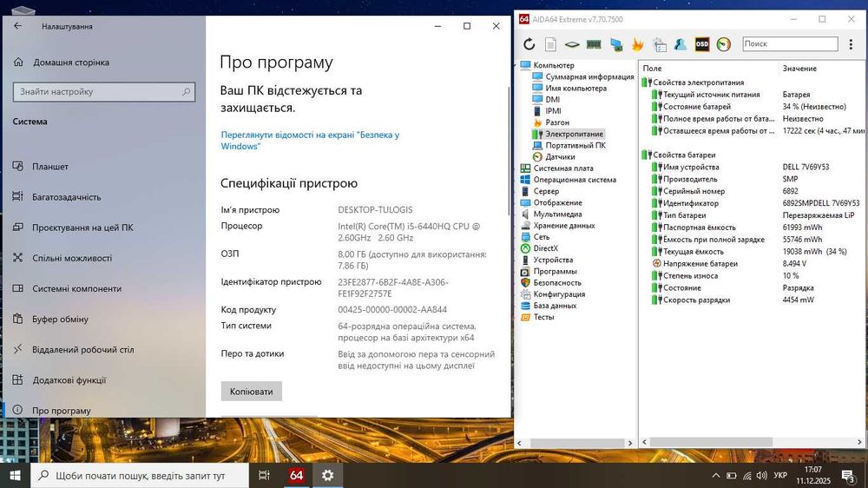868x488 pixels.
Task: Click the Напряжение батареи row
Action: click(752, 264)
